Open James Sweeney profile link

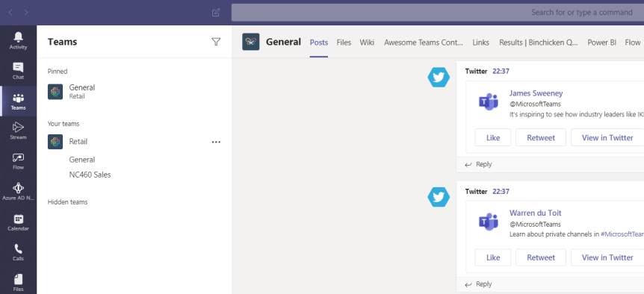(536, 93)
